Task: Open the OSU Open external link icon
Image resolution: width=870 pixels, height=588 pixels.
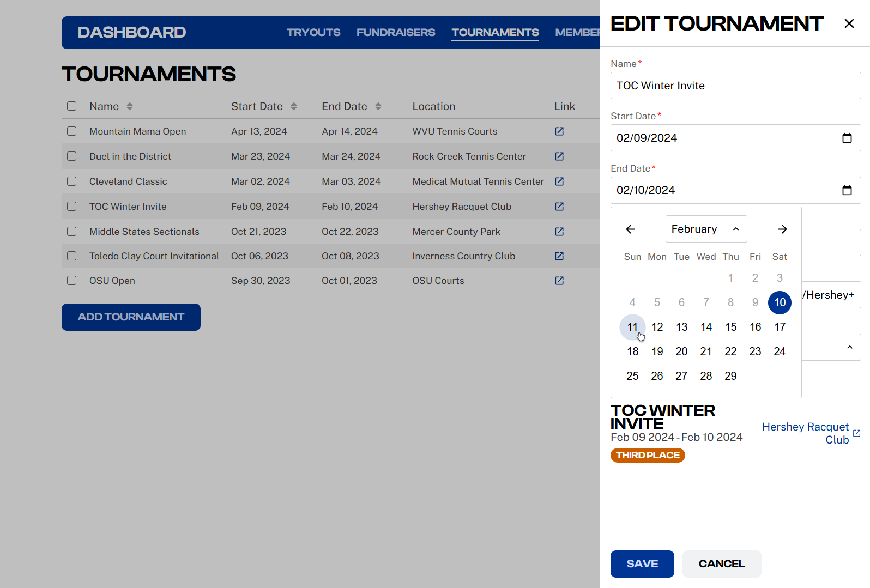Action: point(559,281)
